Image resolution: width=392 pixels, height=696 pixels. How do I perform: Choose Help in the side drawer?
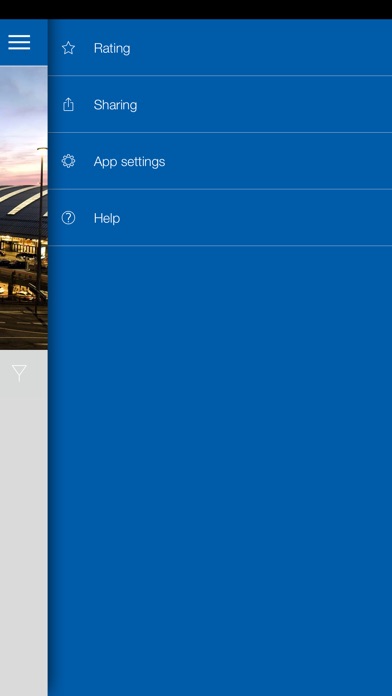tap(220, 218)
